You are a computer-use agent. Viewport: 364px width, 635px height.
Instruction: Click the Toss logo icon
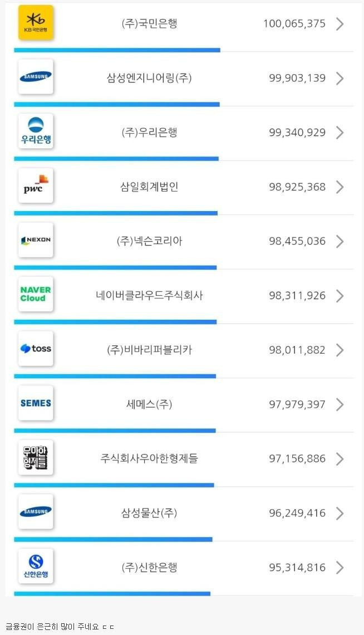tap(36, 349)
